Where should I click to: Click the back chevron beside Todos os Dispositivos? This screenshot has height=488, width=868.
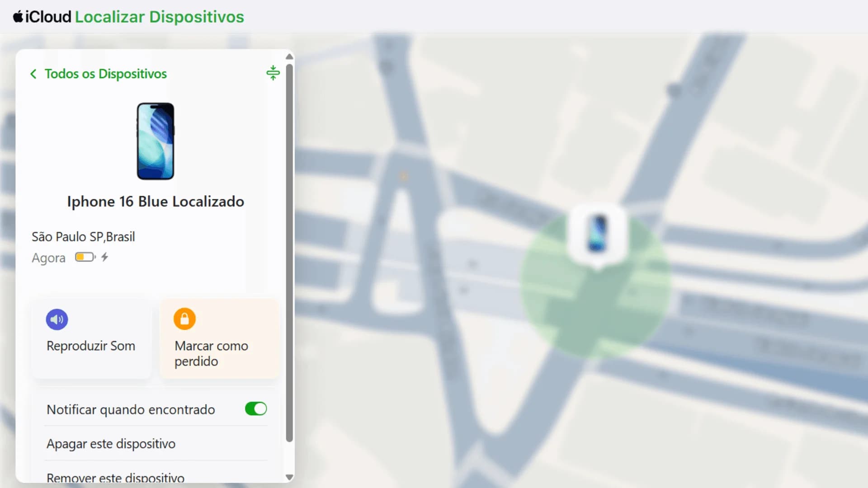point(33,74)
